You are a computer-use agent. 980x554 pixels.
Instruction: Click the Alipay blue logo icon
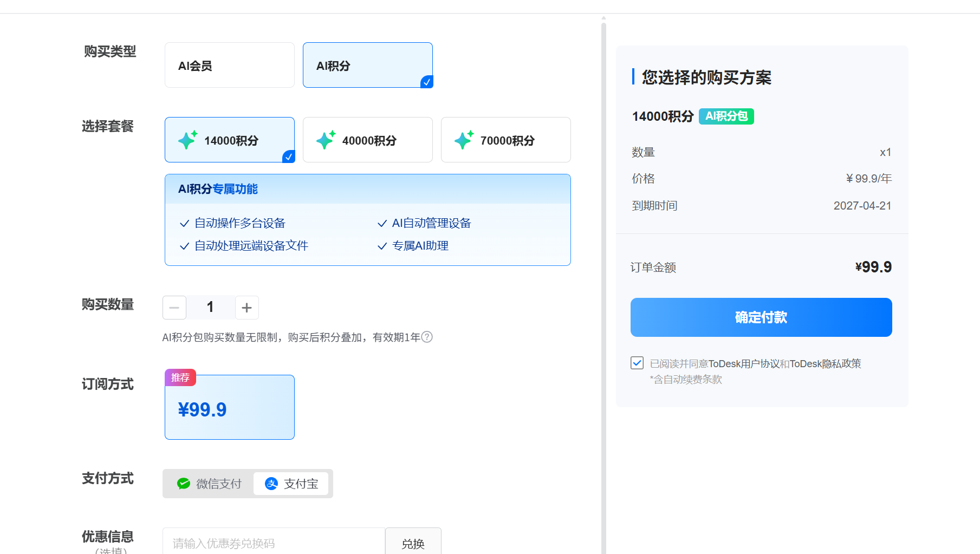pyautogui.click(x=271, y=484)
